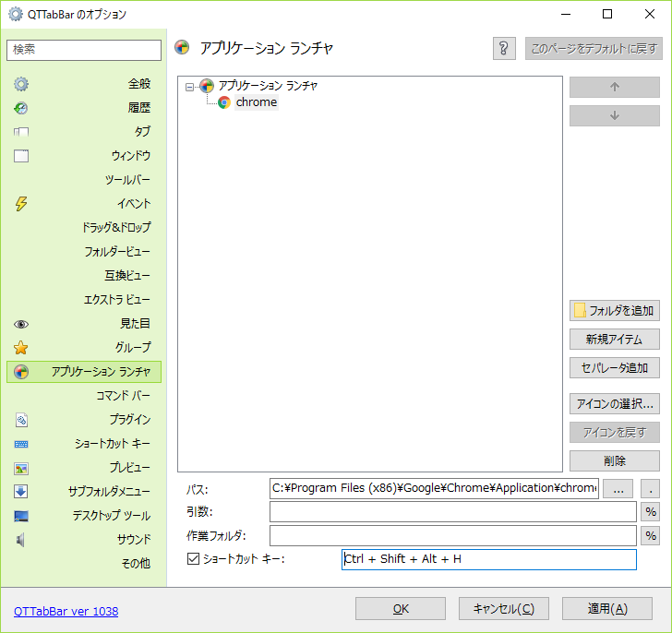Click the help question mark button
Viewport: 672px width, 633px height.
coord(504,48)
